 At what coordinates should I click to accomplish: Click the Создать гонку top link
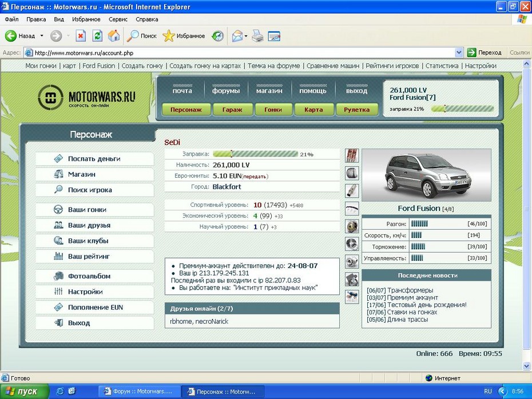coord(142,66)
